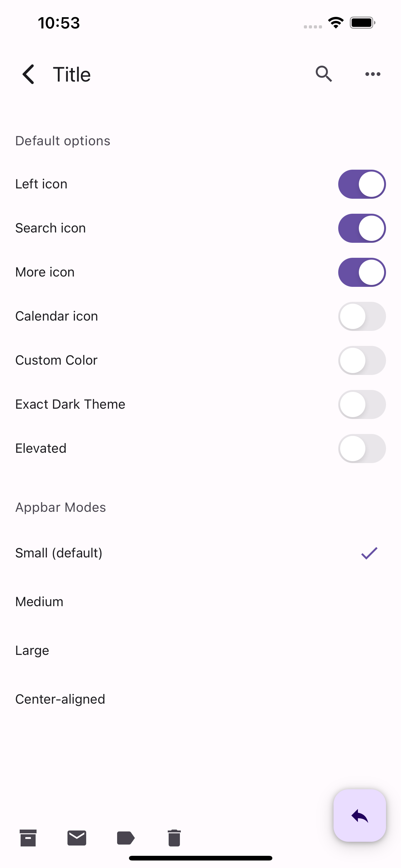Tap the trash delete icon
Viewport: 401px width, 868px height.
(x=174, y=838)
